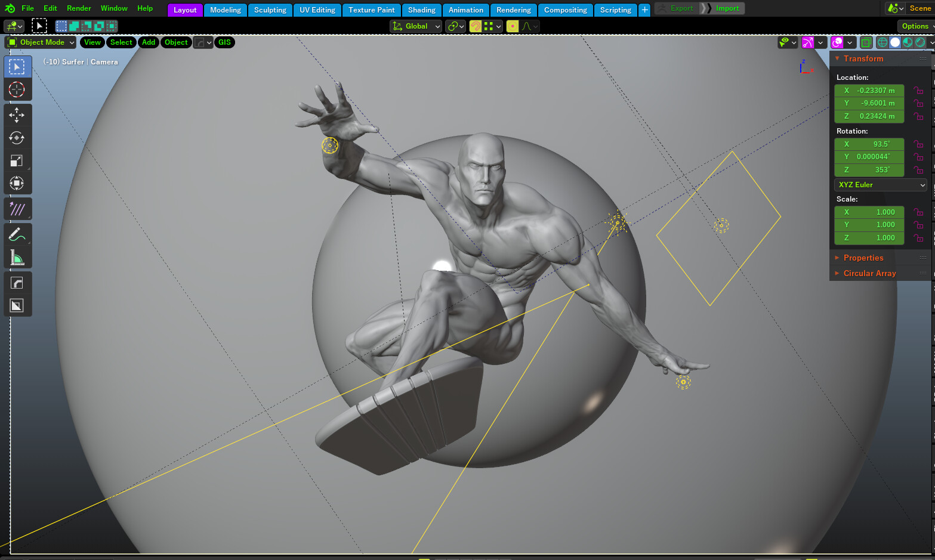
Task: Switch to the UV Editing workspace tab
Action: [317, 10]
